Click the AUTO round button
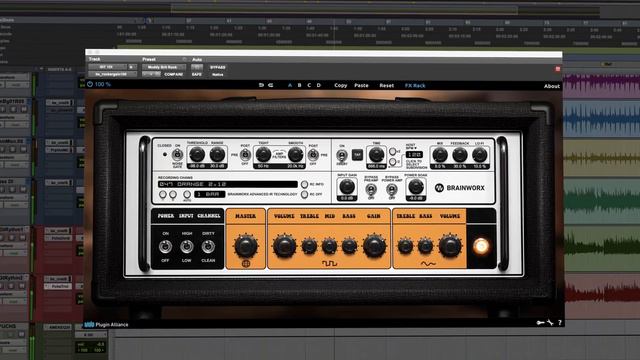Image resolution: width=640 pixels, height=360 pixels. pyautogui.click(x=187, y=194)
